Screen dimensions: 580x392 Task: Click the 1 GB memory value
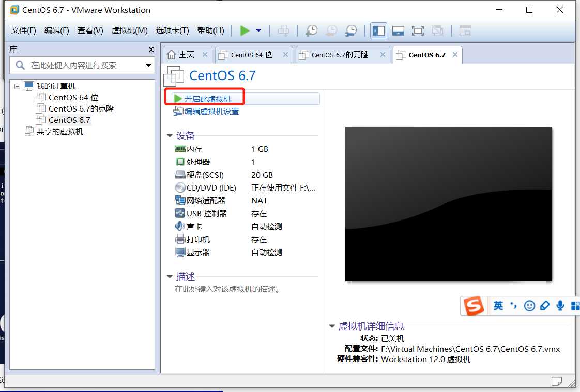pos(260,149)
